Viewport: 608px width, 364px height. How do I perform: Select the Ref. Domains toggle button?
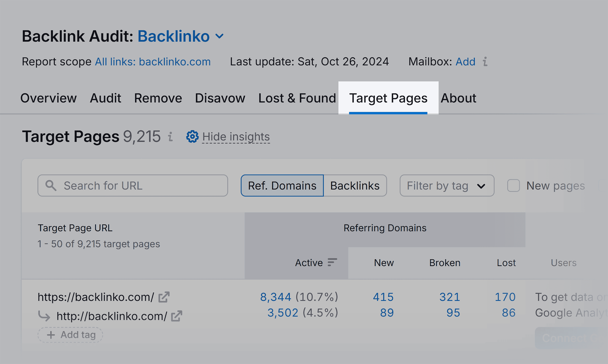pos(282,186)
